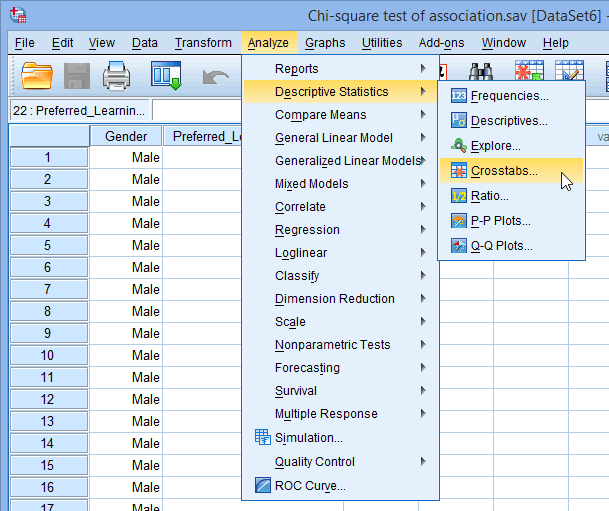Click the Insert Variable toolbar icon
609x511 pixels.
pos(569,70)
